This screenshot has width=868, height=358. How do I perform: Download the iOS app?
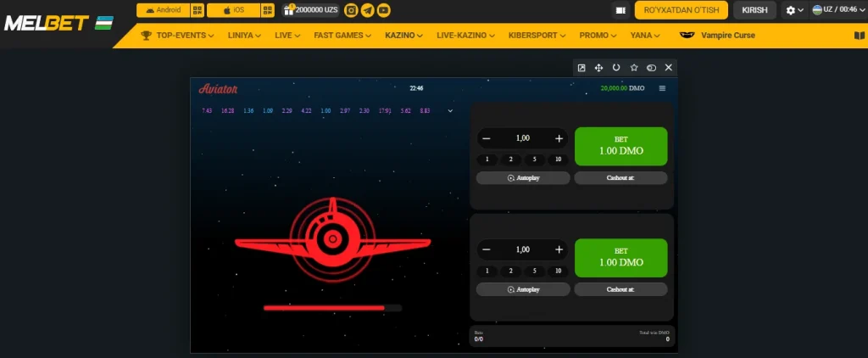point(233,10)
